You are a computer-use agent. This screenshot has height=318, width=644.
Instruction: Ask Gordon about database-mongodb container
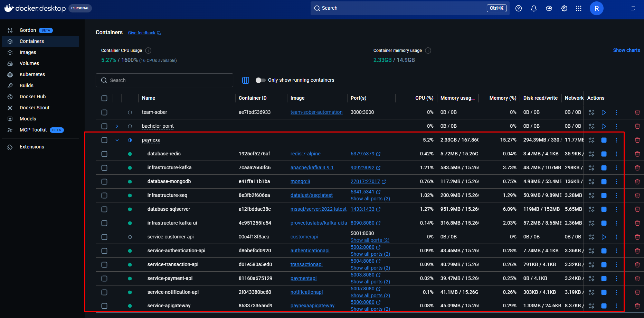591,182
